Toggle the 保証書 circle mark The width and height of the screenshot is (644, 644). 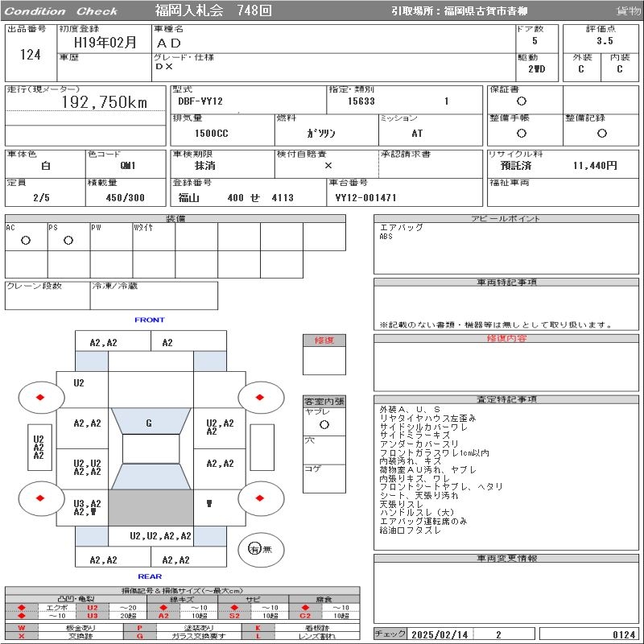[x=522, y=101]
